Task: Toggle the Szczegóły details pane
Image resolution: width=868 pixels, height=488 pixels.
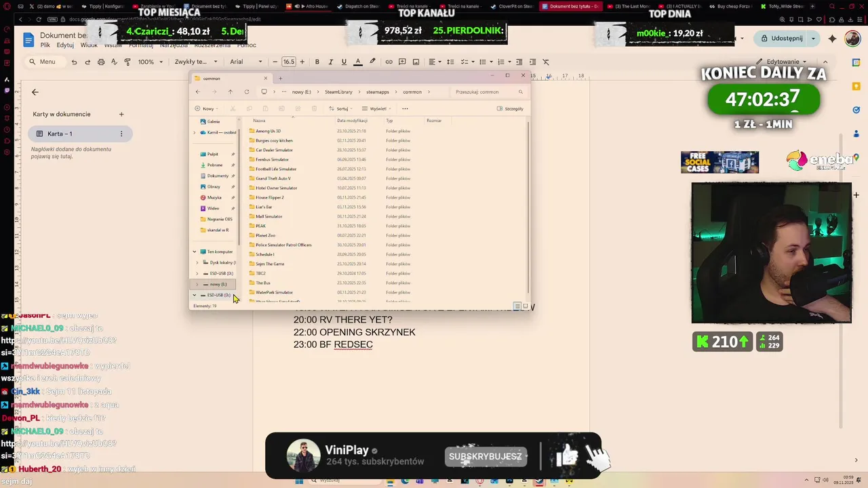Action: click(510, 108)
